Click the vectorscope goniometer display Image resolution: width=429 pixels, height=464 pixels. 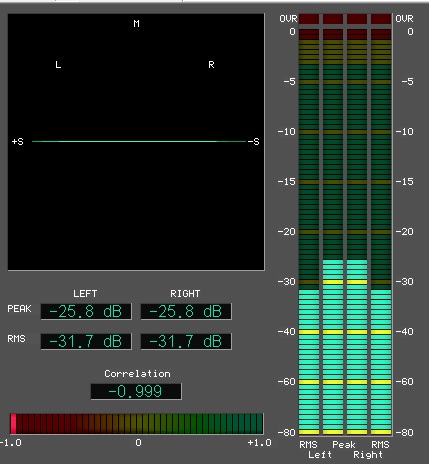(x=136, y=142)
